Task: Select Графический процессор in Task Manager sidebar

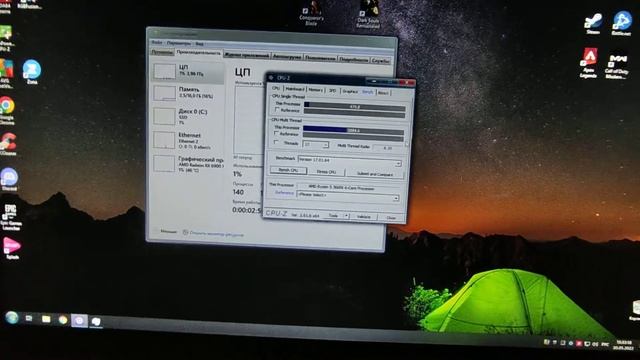Action: tap(188, 164)
